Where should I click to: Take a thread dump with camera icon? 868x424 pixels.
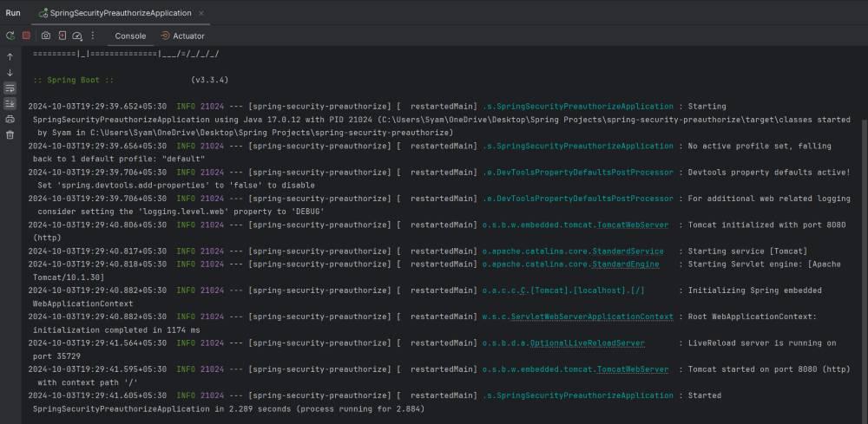click(x=46, y=36)
